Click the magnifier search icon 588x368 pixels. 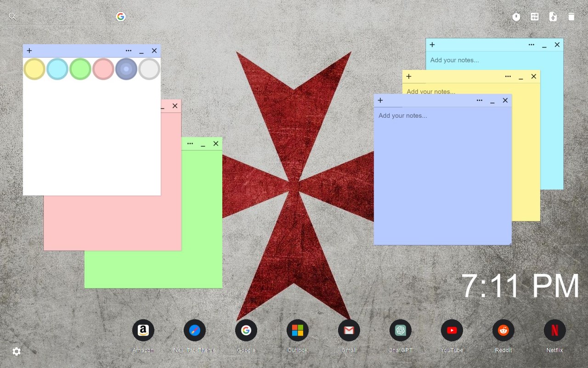coord(12,17)
